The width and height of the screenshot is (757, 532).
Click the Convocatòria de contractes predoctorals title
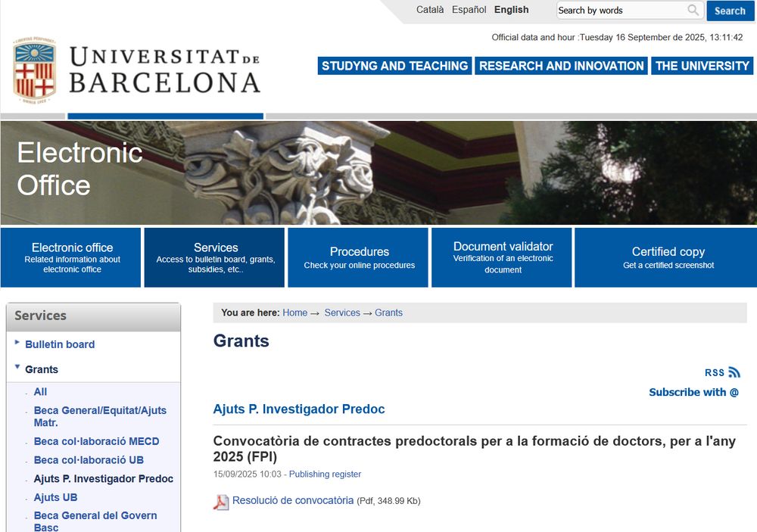pyautogui.click(x=475, y=449)
